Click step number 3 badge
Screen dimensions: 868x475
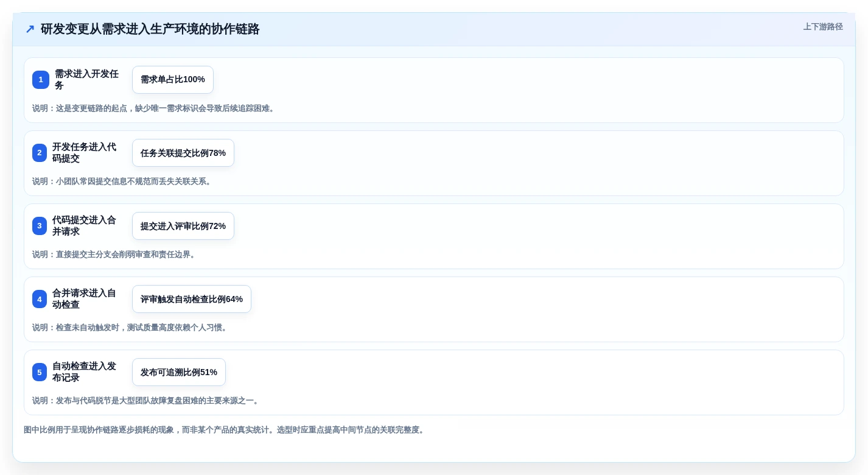(40, 226)
